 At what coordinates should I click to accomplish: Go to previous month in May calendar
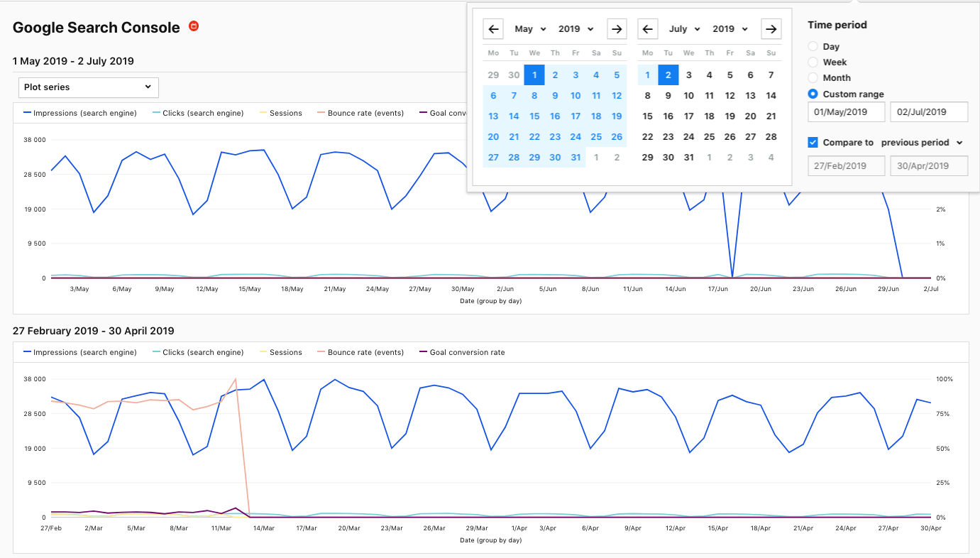pyautogui.click(x=493, y=29)
